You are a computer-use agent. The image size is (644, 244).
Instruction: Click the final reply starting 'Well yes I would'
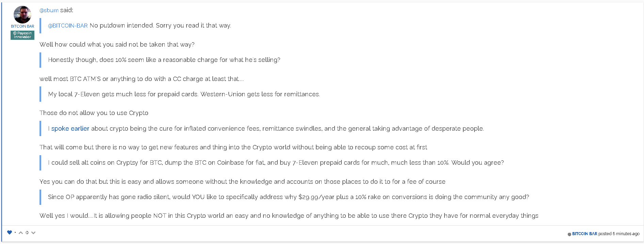click(x=289, y=216)
